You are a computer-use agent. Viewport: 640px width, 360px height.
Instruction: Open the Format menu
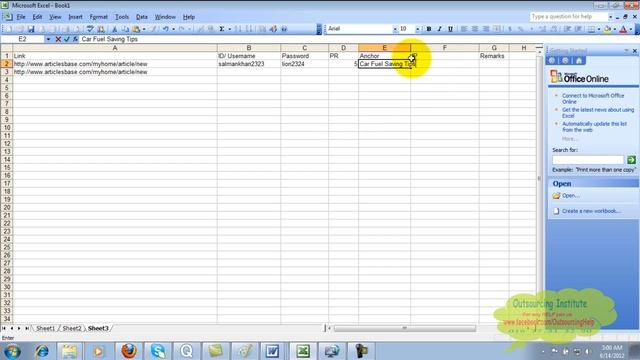click(x=98, y=17)
